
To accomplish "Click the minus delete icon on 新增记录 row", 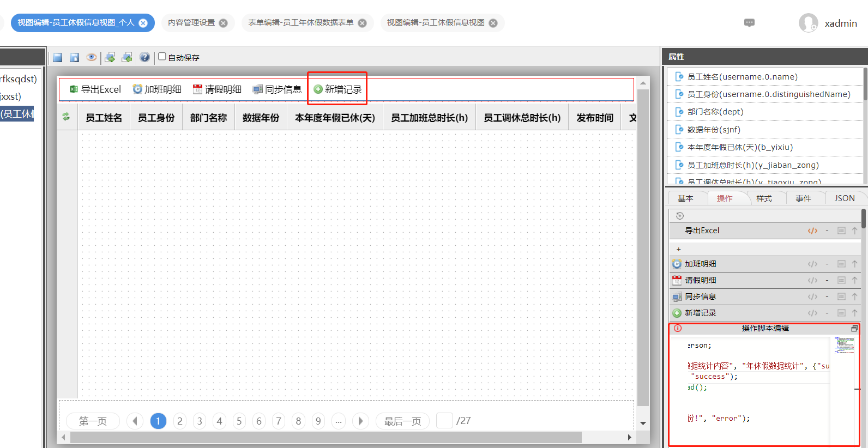I will 827,313.
